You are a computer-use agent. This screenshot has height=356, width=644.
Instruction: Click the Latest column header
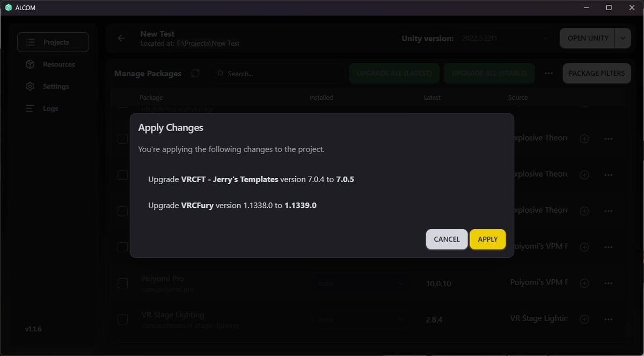pos(432,98)
